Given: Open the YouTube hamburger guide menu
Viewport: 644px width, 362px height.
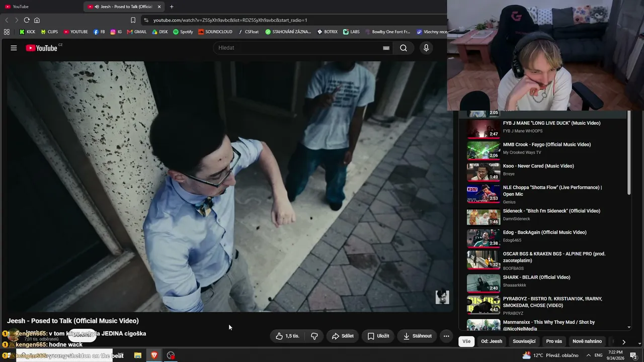Looking at the screenshot, I should click(x=14, y=48).
